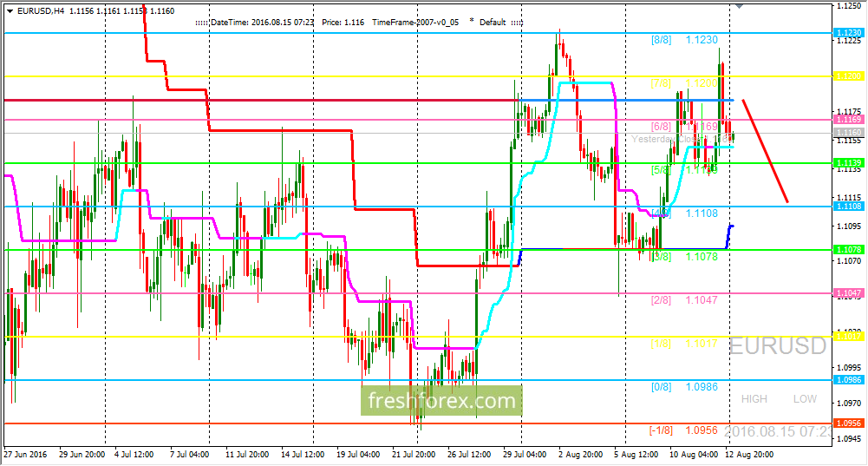Viewport: 868px width, 466px height.
Task: Click the [8/8] Murrey level label
Action: (661, 40)
